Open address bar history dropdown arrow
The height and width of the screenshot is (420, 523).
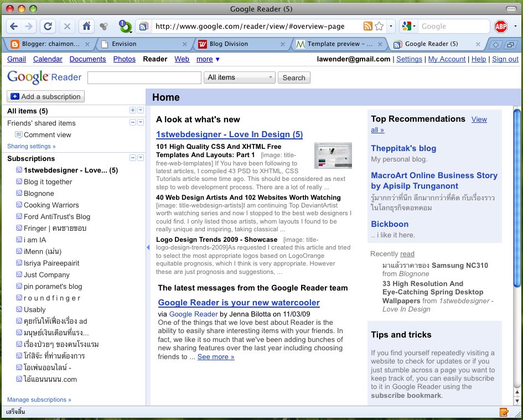point(391,26)
